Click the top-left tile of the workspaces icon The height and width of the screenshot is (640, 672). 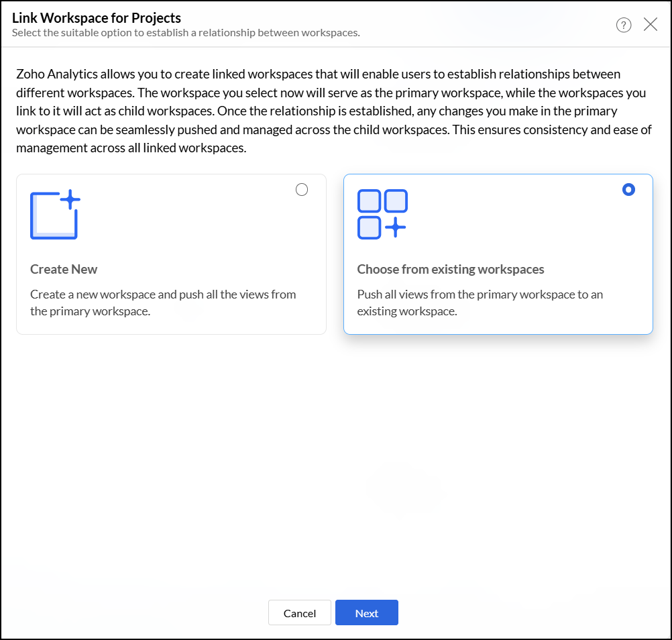pyautogui.click(x=370, y=201)
